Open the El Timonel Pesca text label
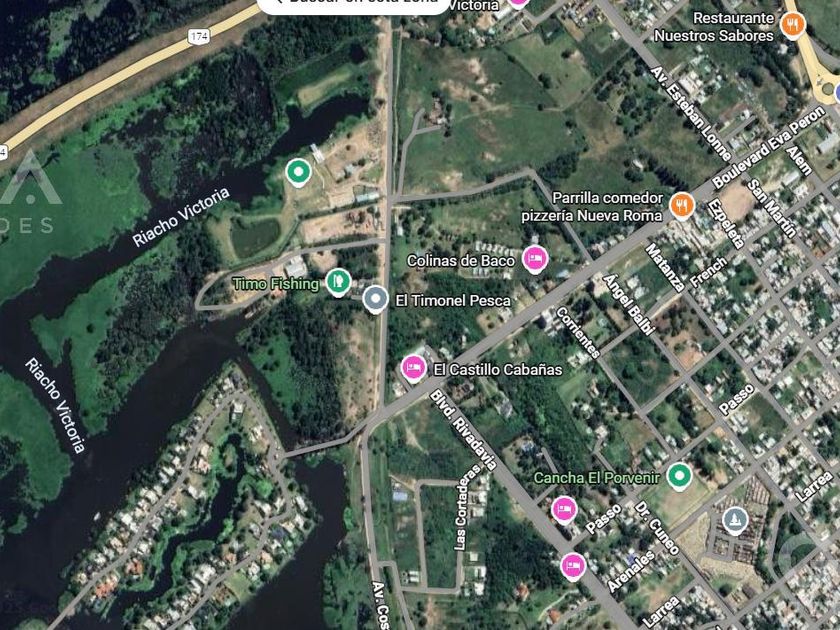Screen dimensions: 840x630 453,301
